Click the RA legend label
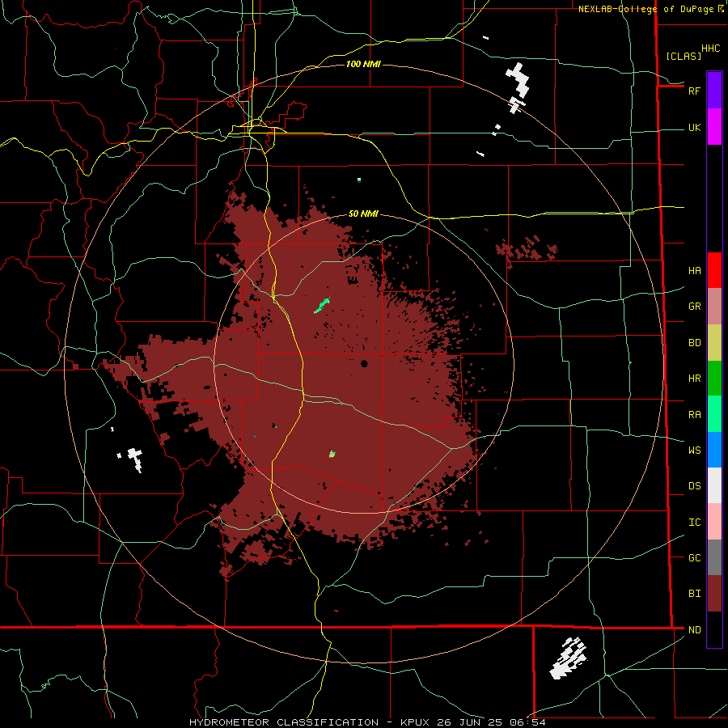 694,414
